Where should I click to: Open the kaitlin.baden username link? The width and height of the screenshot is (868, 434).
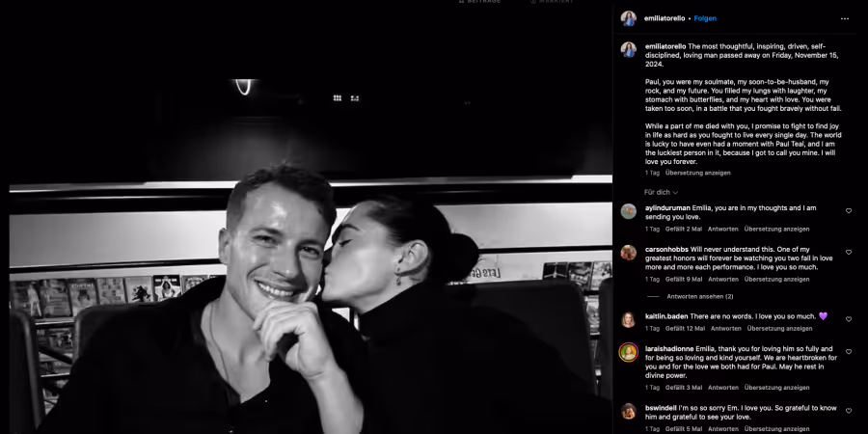pos(666,316)
